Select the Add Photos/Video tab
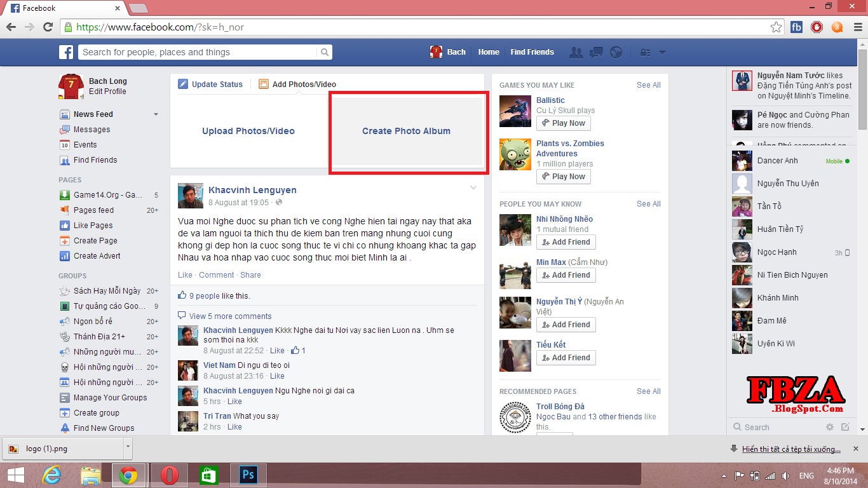Viewport: 868px width, 488px height. coord(297,84)
